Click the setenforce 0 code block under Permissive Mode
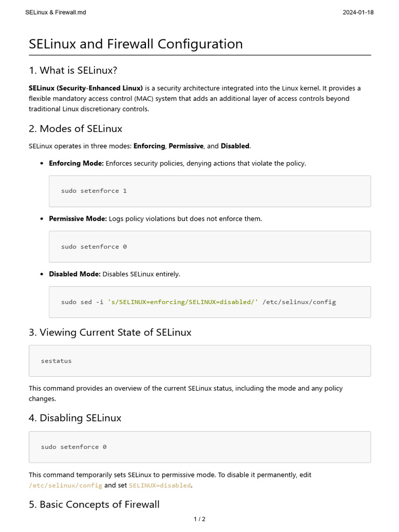399x532 pixels. 209,247
